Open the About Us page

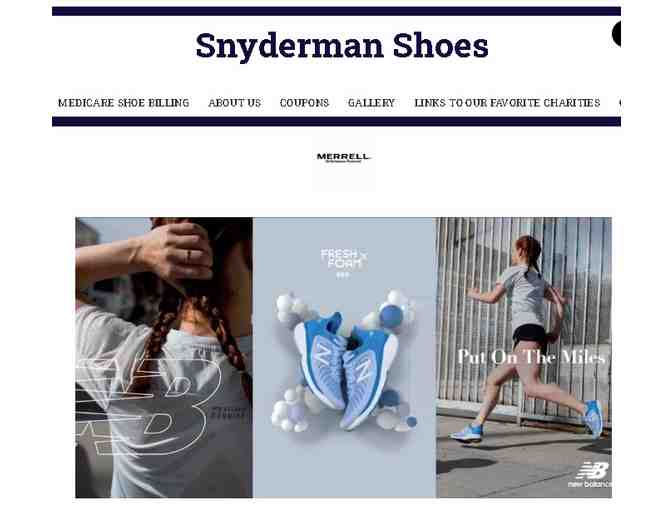234,103
